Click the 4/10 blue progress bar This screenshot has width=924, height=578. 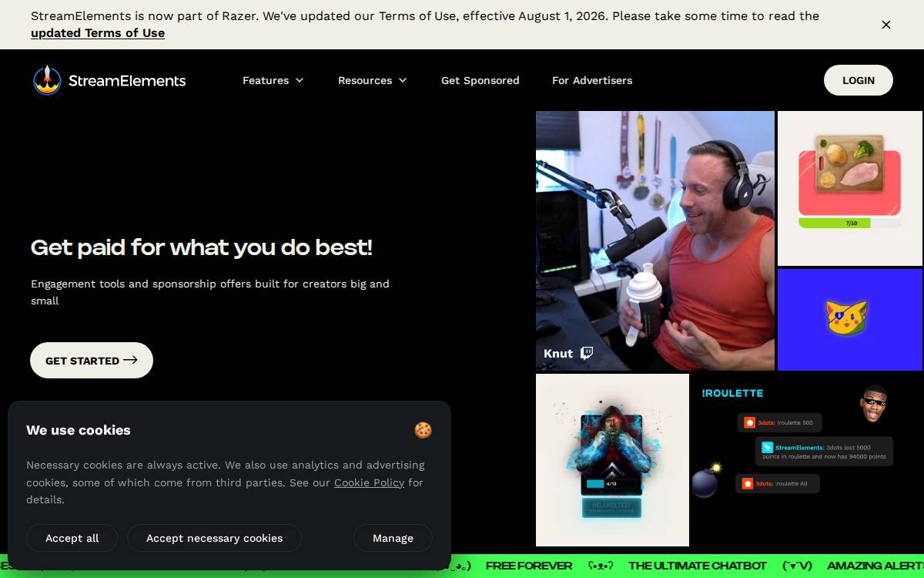tap(611, 484)
